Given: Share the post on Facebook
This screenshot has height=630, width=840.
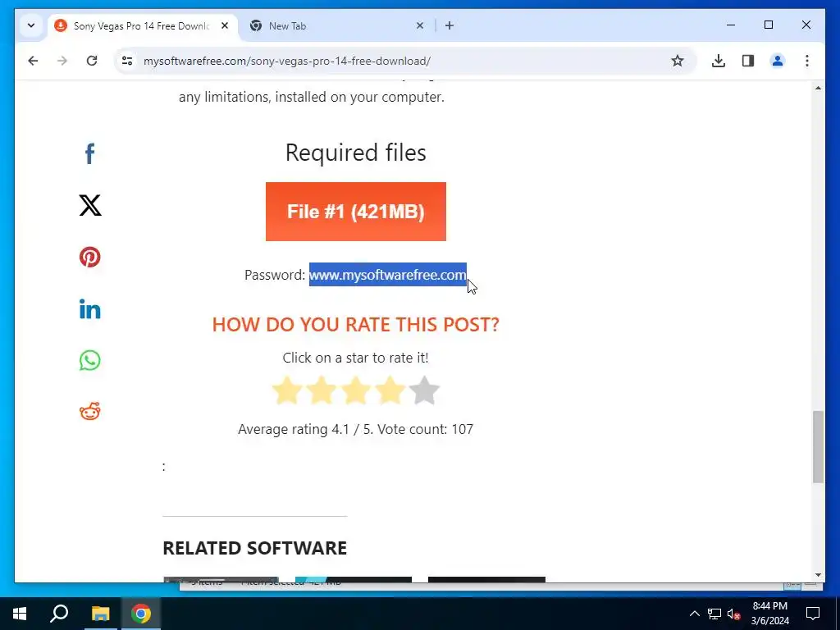Looking at the screenshot, I should [x=90, y=153].
